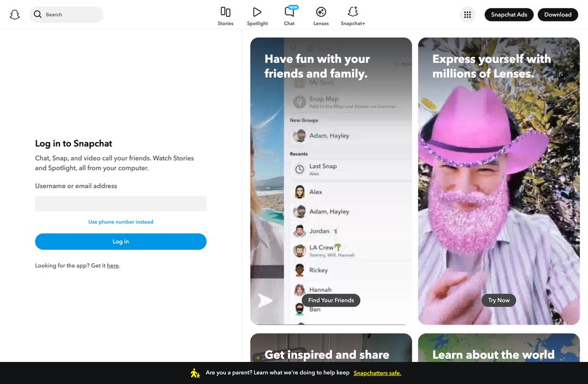
Task: Click the Stories label text
Action: (x=225, y=23)
